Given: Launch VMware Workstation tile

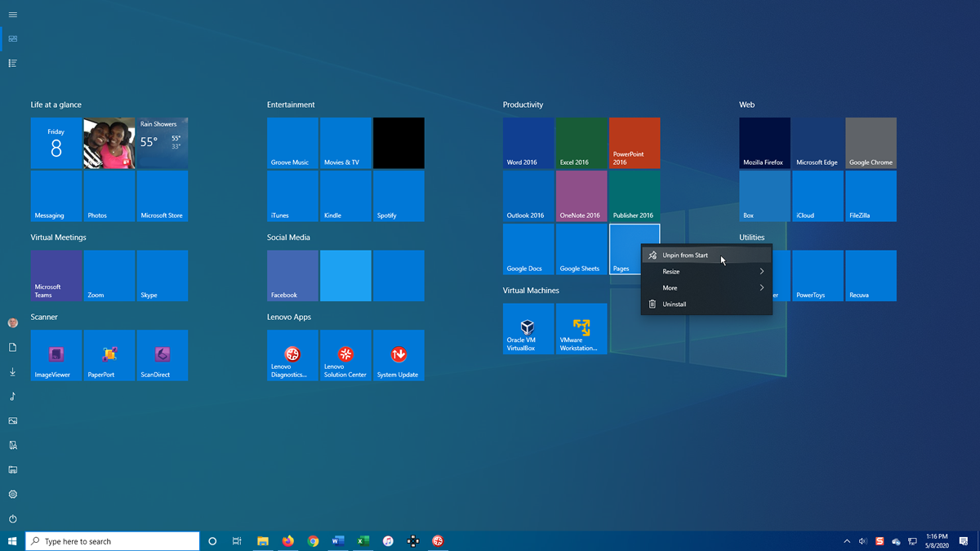Looking at the screenshot, I should 581,329.
